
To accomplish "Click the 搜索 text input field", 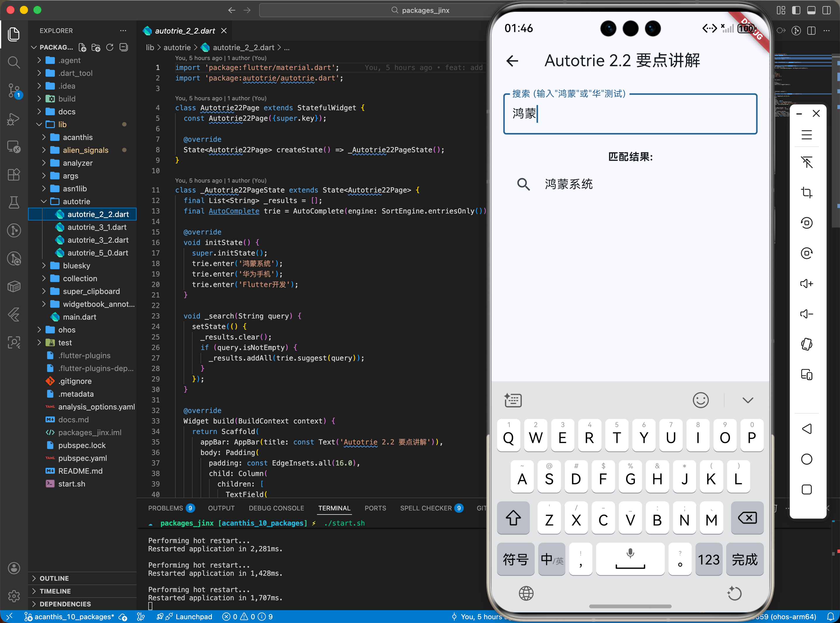I will tap(630, 113).
